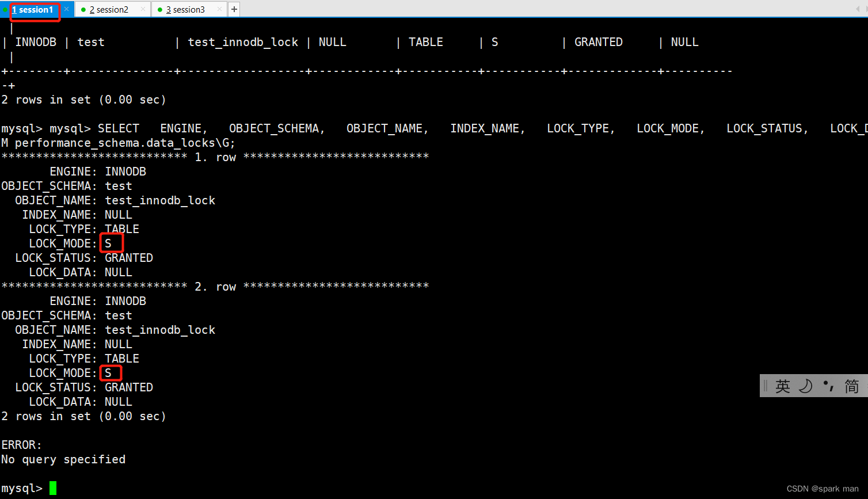Click S lock mode cell in pipe-delimited row

(495, 42)
